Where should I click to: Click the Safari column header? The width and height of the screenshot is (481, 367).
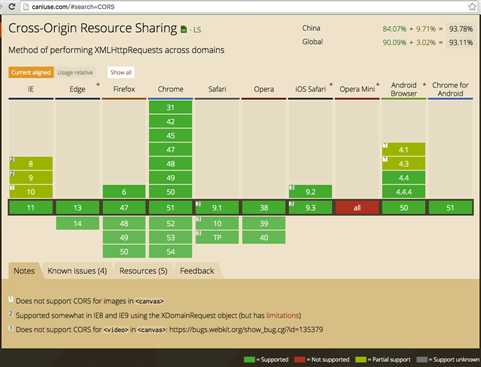tap(217, 89)
